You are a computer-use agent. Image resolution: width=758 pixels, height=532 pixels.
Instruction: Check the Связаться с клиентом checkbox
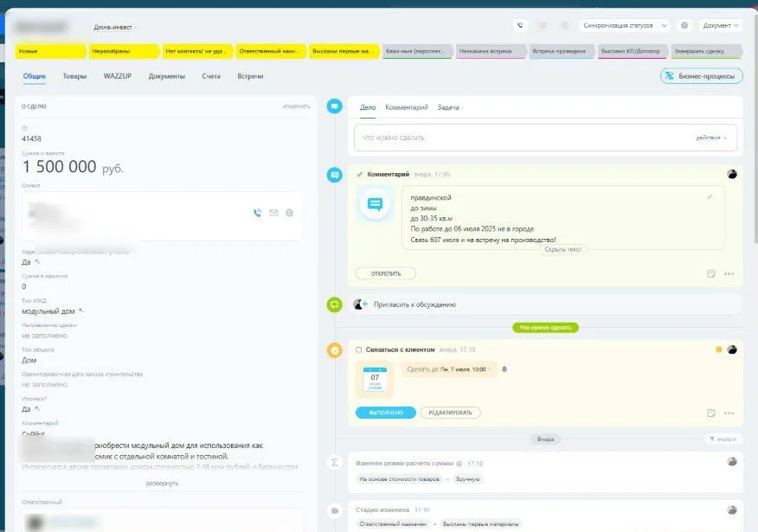coord(359,349)
